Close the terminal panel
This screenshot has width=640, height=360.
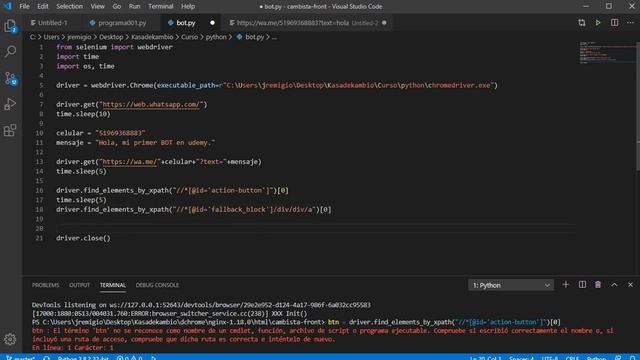click(x=630, y=285)
